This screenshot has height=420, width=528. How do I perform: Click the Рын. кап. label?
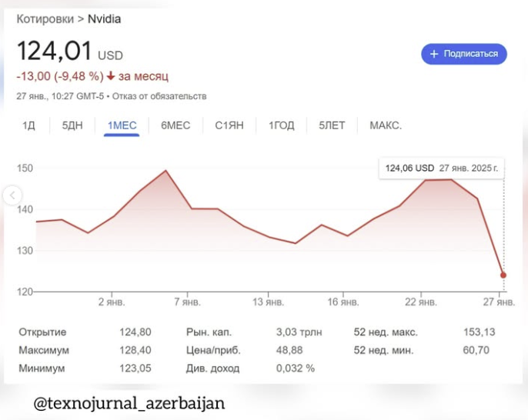(209, 332)
